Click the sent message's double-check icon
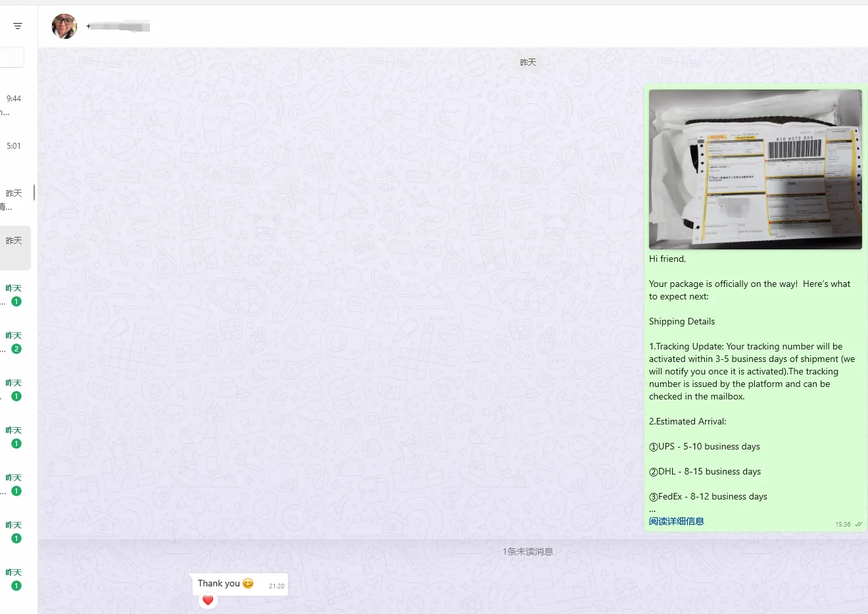This screenshot has width=868, height=614. [858, 524]
